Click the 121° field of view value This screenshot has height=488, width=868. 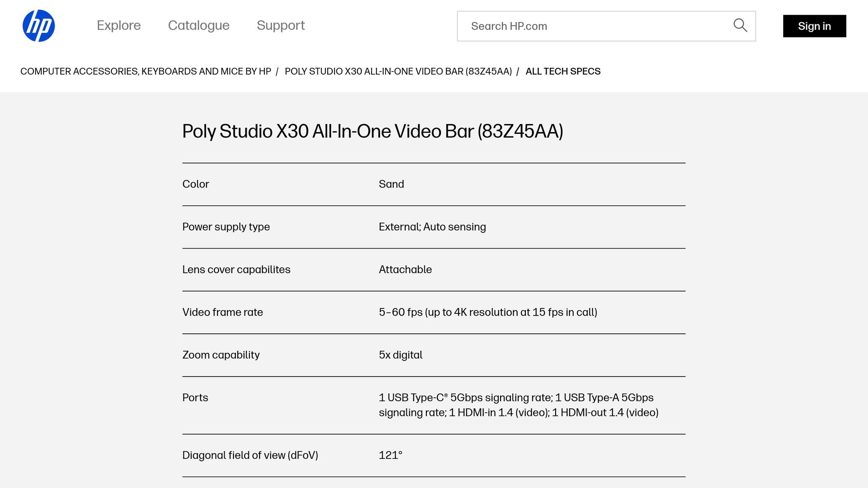[x=390, y=455]
